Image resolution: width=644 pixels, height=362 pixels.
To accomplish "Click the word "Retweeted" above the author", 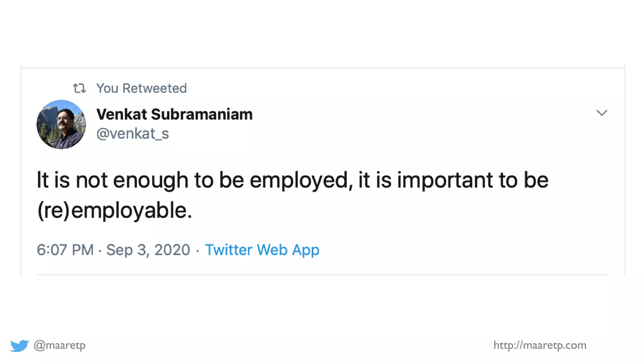I will [154, 88].
